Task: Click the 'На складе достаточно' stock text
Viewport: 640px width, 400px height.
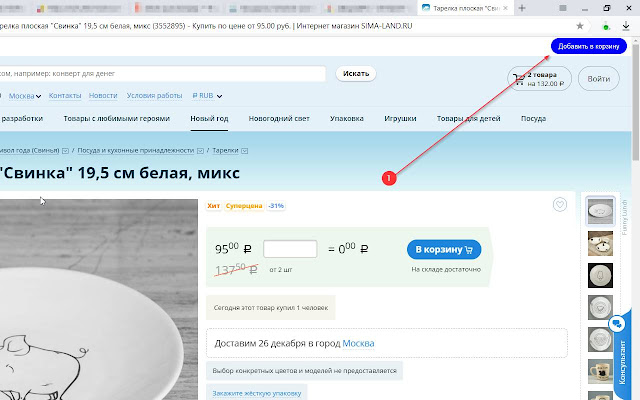Action: tap(446, 269)
